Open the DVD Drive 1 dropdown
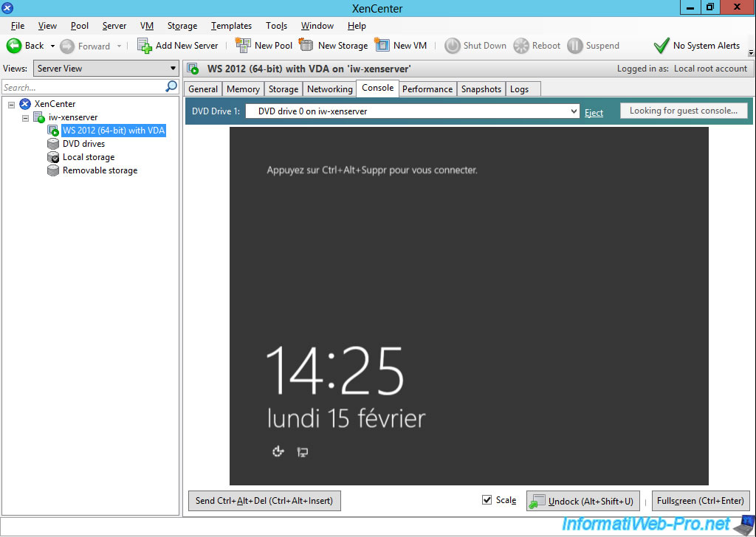 point(413,111)
